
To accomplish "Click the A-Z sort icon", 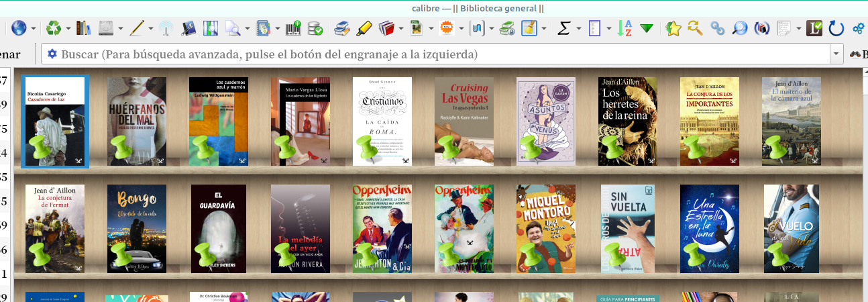I will [x=625, y=28].
